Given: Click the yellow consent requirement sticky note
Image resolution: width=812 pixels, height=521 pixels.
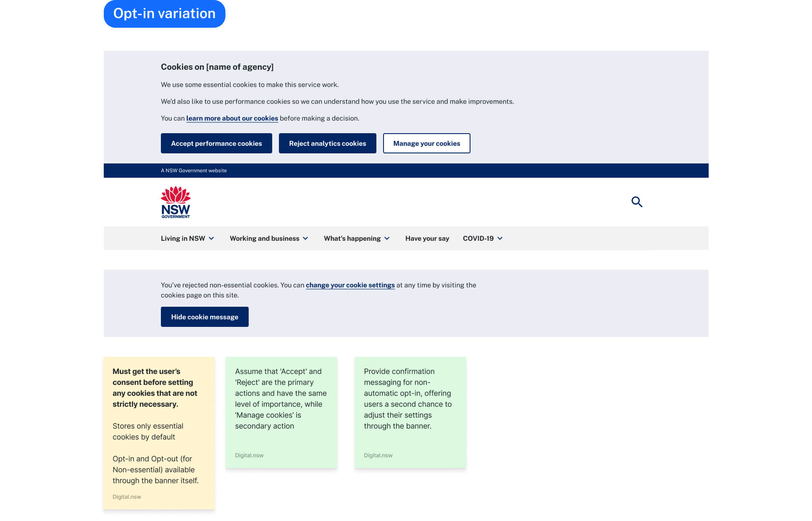Looking at the screenshot, I should (x=159, y=433).
